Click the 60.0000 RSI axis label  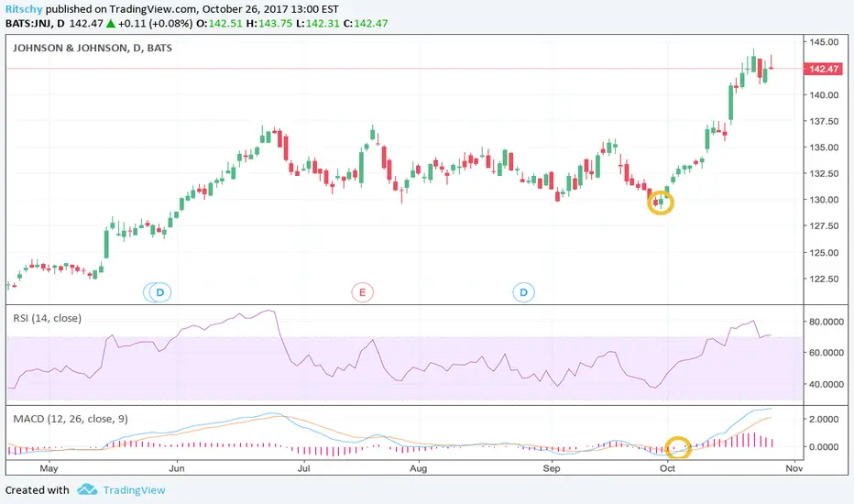(827, 353)
